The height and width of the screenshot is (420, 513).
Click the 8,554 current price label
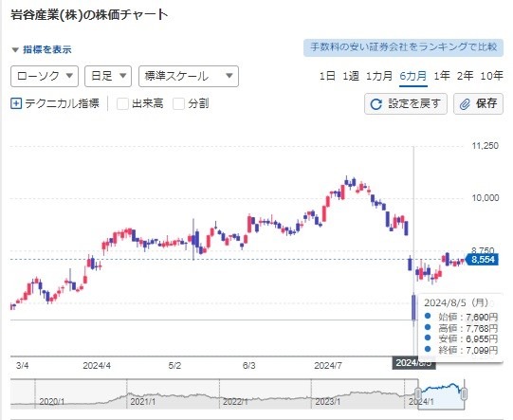(483, 260)
